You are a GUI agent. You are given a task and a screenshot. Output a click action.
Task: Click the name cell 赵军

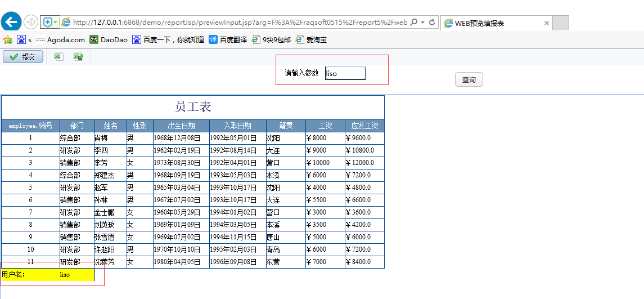110,188
